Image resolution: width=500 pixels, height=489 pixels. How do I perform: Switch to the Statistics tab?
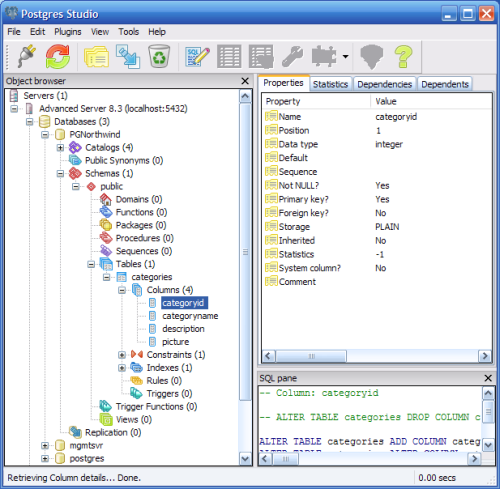coord(330,84)
